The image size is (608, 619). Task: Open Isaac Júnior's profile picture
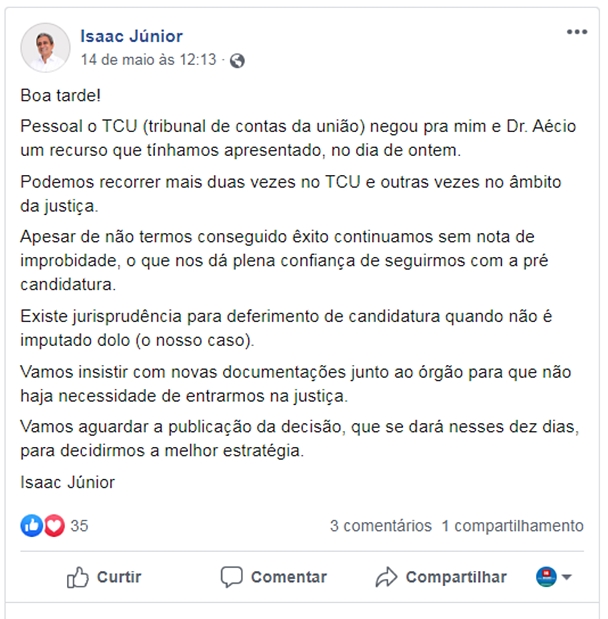[46, 46]
